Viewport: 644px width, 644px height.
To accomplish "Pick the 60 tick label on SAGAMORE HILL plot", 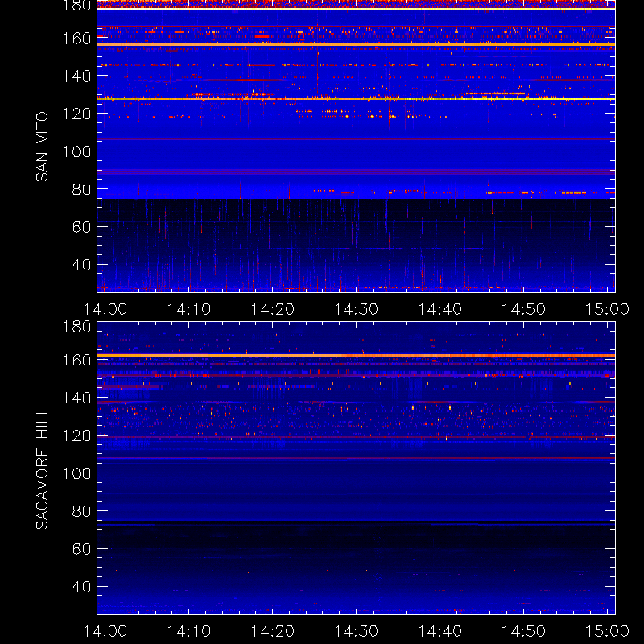I will 81,549.
